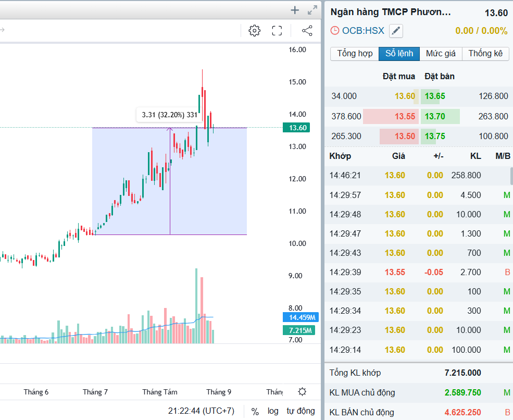Toggle tự động auto scale
The height and width of the screenshot is (420, 513).
301,411
